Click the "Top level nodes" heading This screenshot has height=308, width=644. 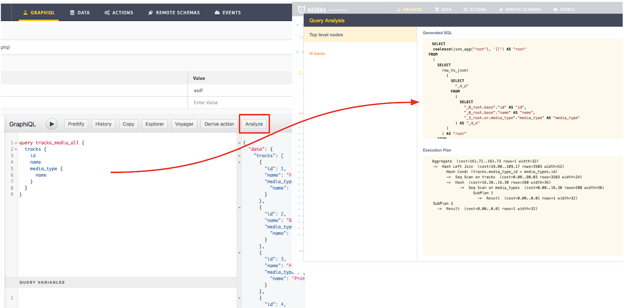[326, 35]
